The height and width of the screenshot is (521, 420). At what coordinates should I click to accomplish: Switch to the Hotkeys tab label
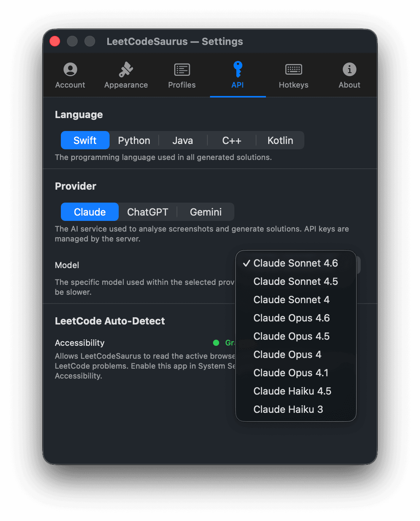coord(294,85)
